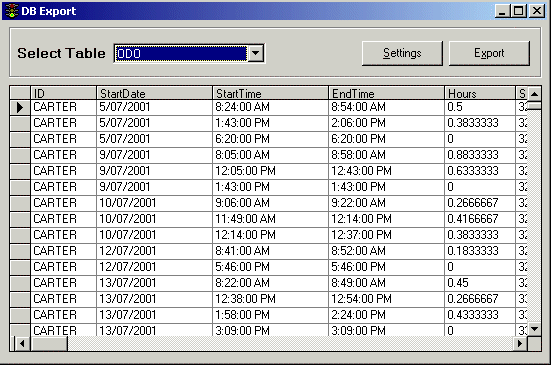Click the DB Export traffic light title icon
The width and height of the screenshot is (551, 365).
[12, 11]
